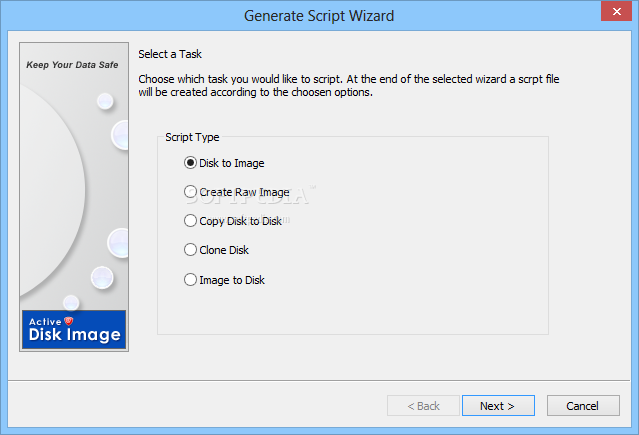
Task: Click the large disc graphic in banner
Action: [52, 190]
